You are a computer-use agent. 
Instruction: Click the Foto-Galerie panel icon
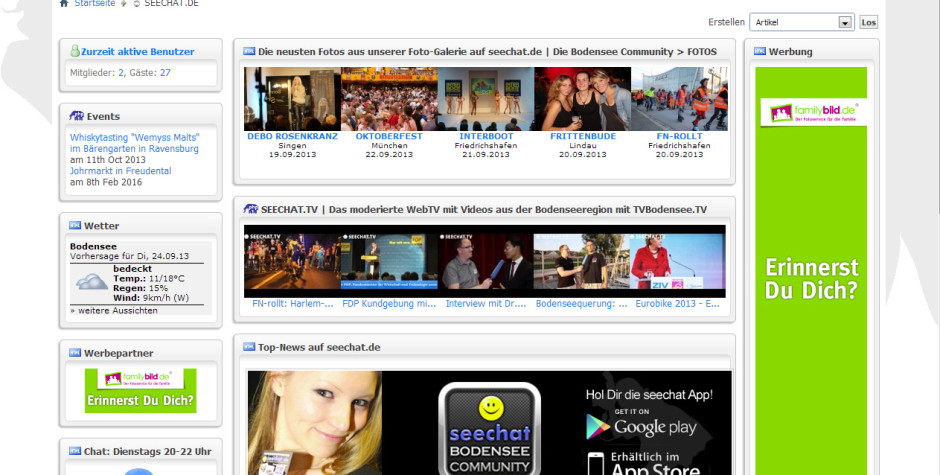pos(249,51)
